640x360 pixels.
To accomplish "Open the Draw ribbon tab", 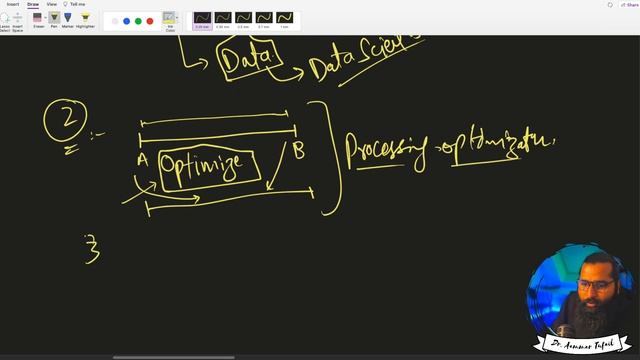I will click(x=33, y=4).
